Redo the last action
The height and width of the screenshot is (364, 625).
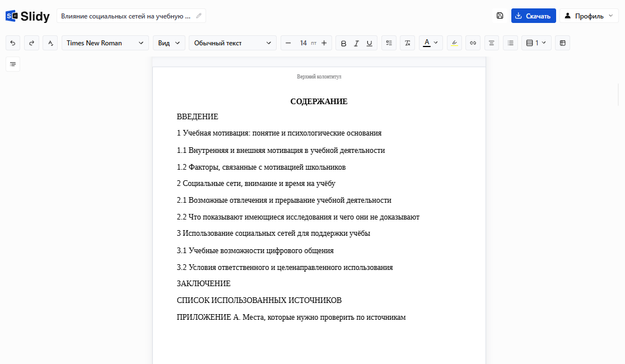tap(31, 43)
